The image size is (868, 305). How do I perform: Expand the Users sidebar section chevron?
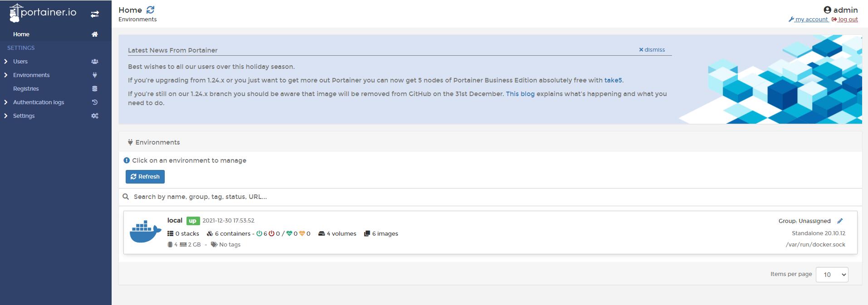click(x=5, y=62)
